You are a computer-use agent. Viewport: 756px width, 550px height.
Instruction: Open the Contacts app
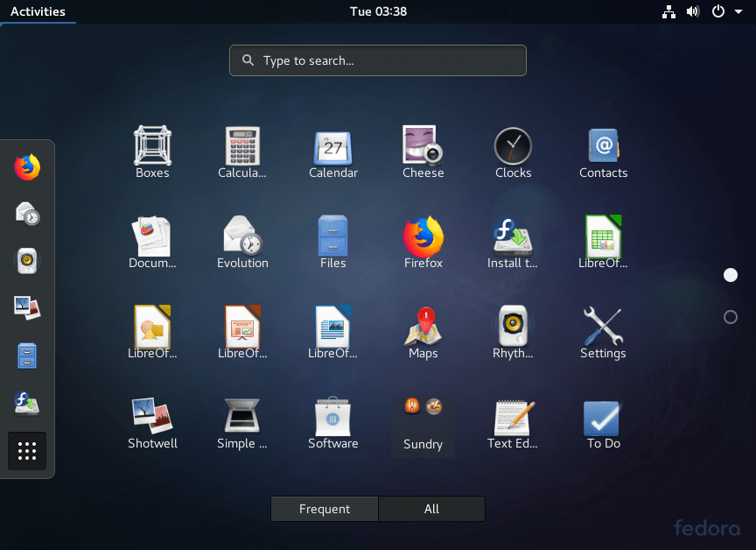603,152
